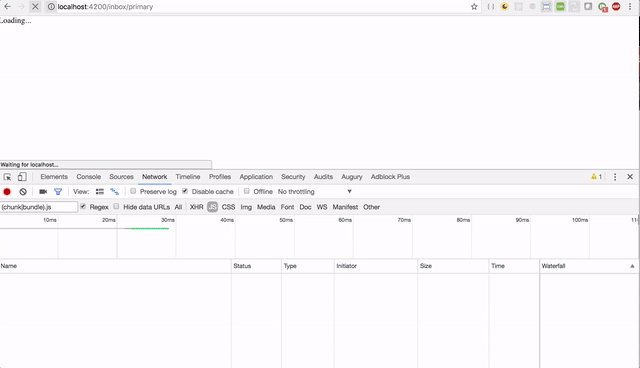Open the Security tab
The width and height of the screenshot is (640, 368).
293,177
